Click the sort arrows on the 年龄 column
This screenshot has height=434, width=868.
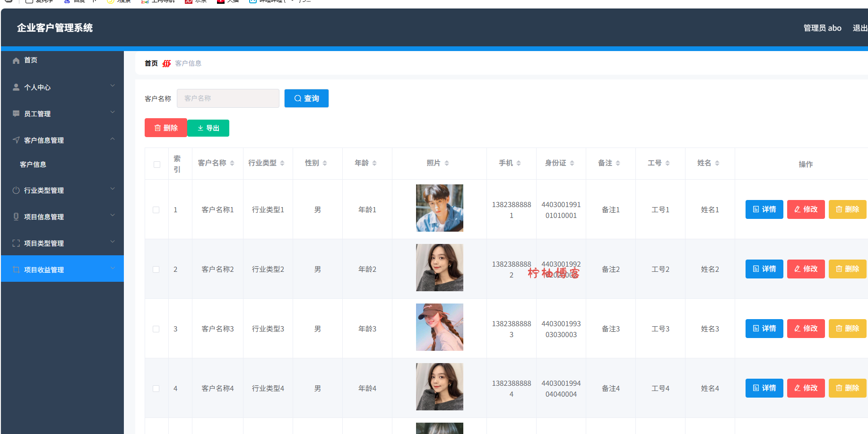[374, 163]
